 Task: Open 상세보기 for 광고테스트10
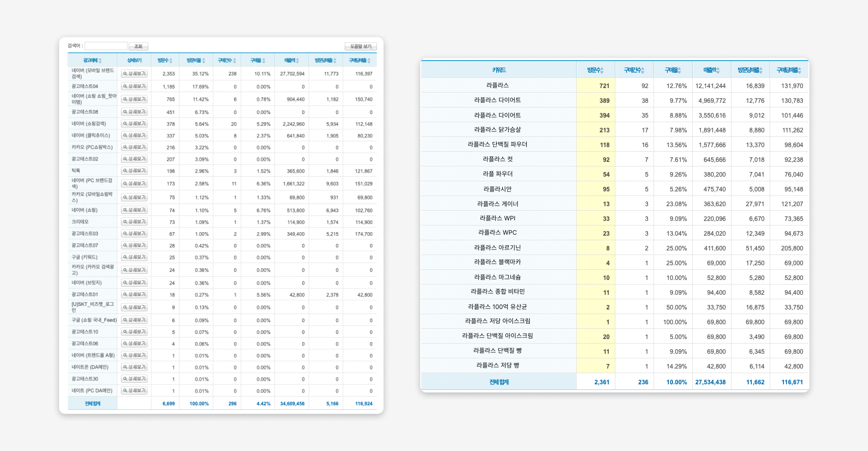[134, 332]
